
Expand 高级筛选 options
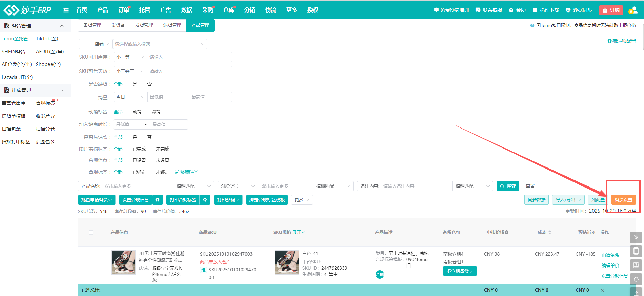pos(186,172)
